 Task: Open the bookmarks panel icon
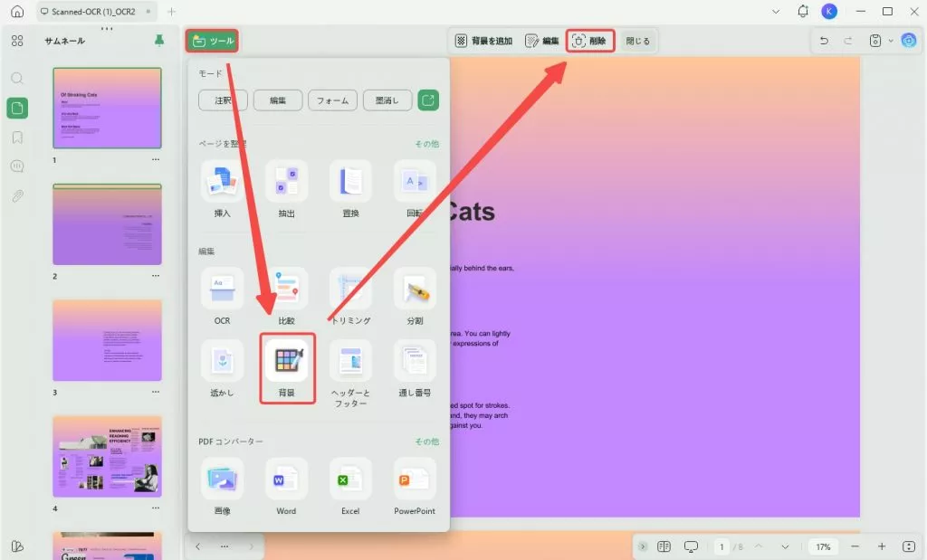point(17,138)
